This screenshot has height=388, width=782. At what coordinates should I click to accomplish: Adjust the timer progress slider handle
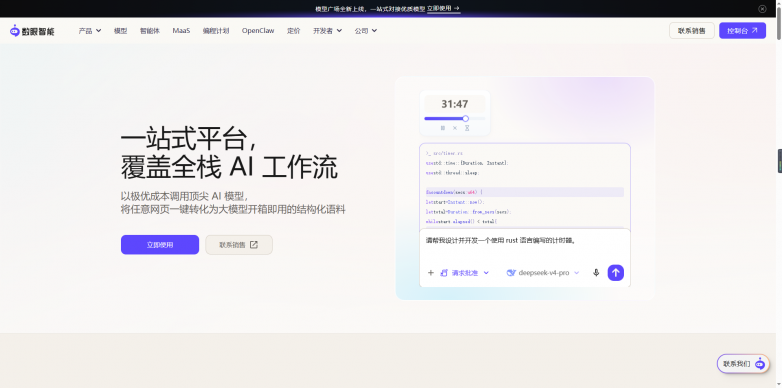465,119
